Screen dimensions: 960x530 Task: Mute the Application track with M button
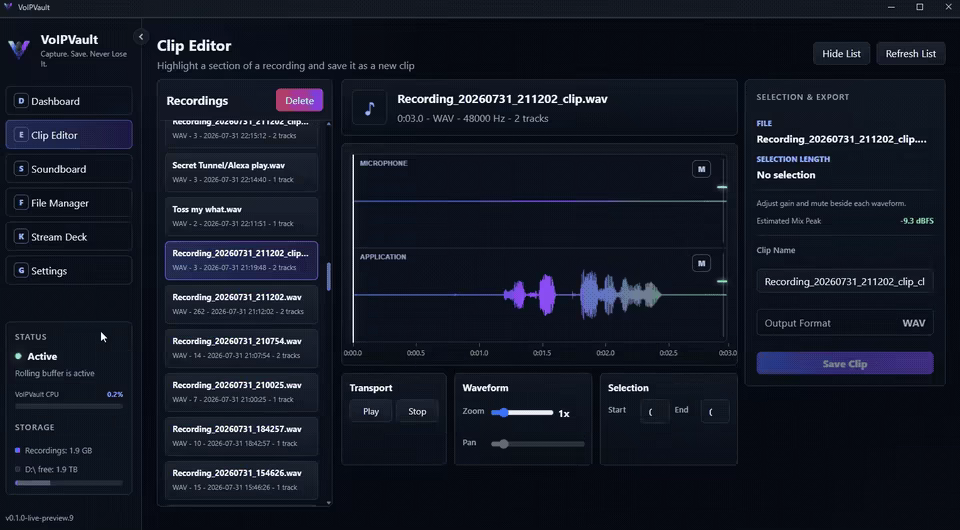[701, 263]
